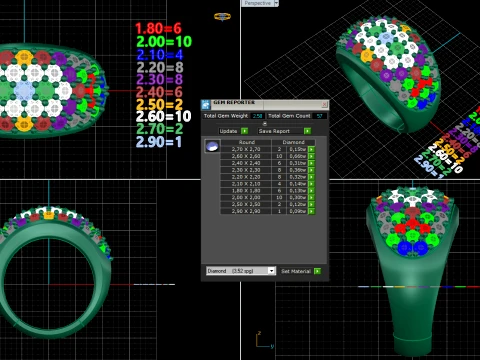Screen dimensions: 480x360
Task: Select the ring in the perspective viewport
Action: [388, 75]
